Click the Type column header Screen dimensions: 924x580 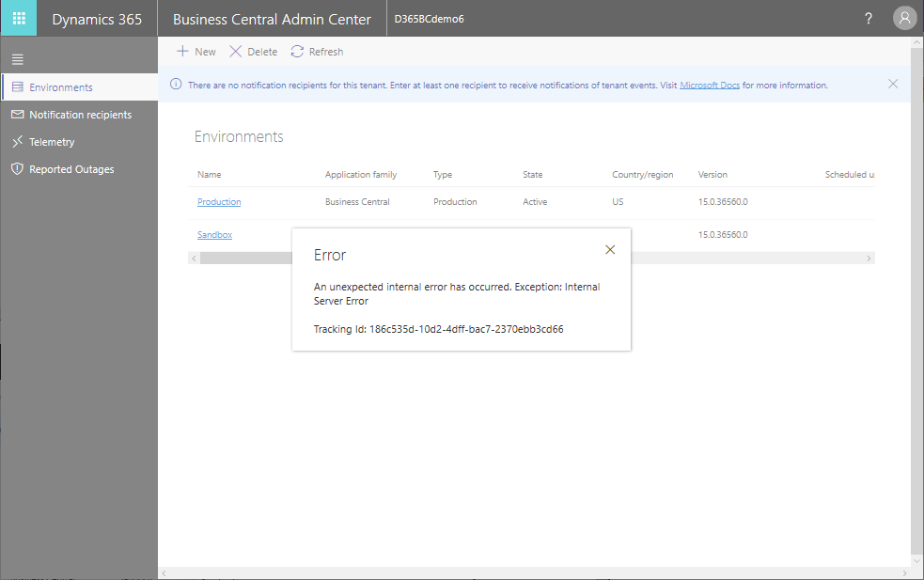point(443,175)
